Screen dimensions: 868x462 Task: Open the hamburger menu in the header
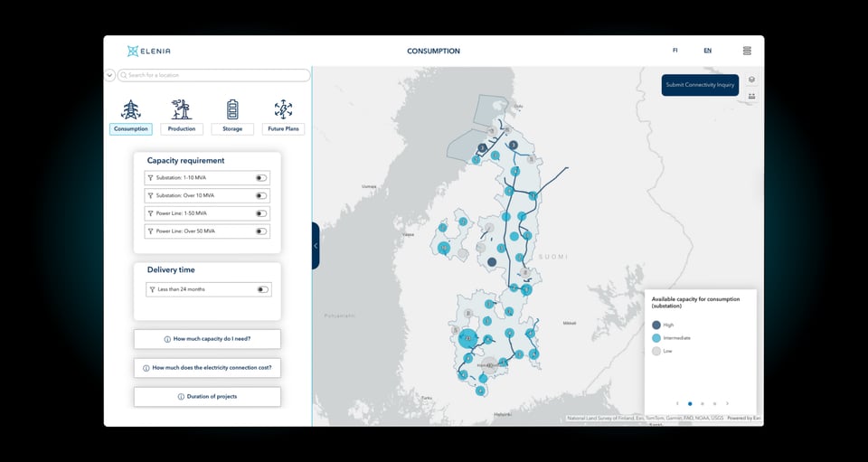click(x=747, y=52)
